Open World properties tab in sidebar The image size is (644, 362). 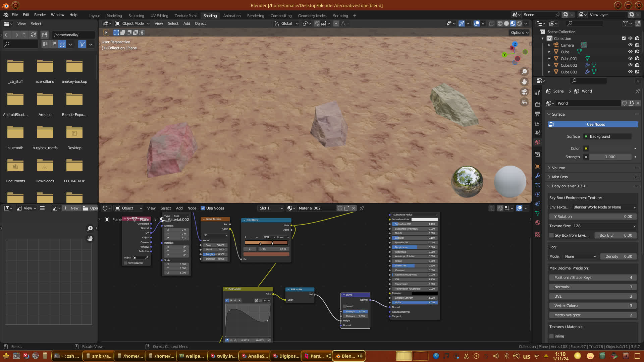[x=538, y=142]
